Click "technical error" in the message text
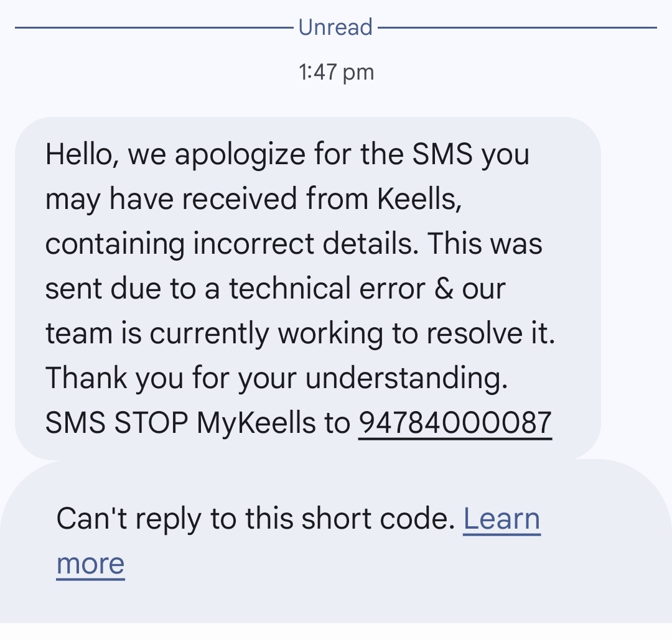Viewport: 672px width, 640px height. [327, 289]
